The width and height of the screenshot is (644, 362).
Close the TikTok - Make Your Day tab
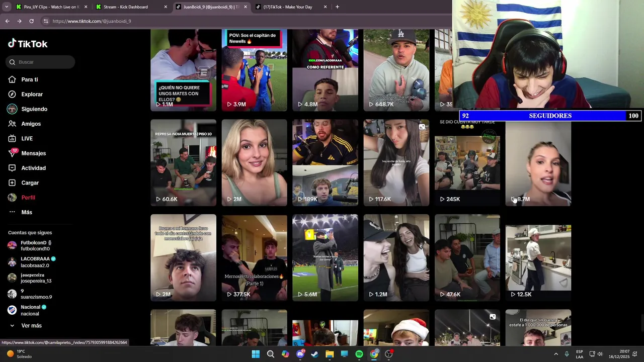click(325, 7)
